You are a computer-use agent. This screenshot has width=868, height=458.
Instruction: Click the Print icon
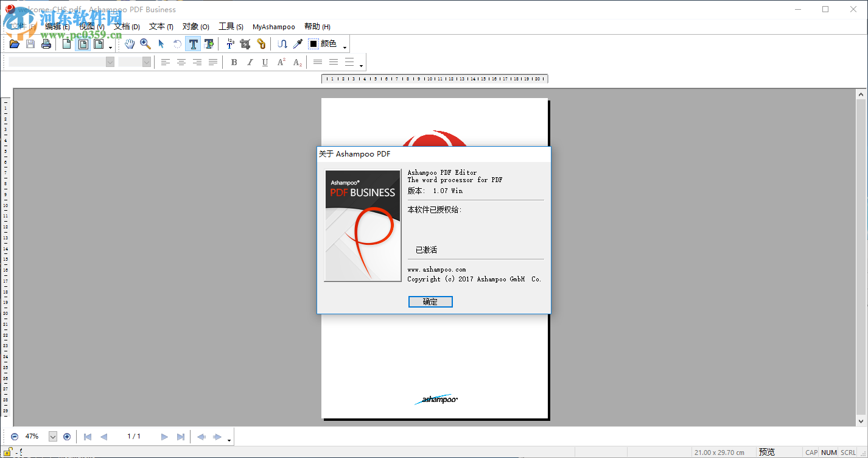tap(46, 43)
